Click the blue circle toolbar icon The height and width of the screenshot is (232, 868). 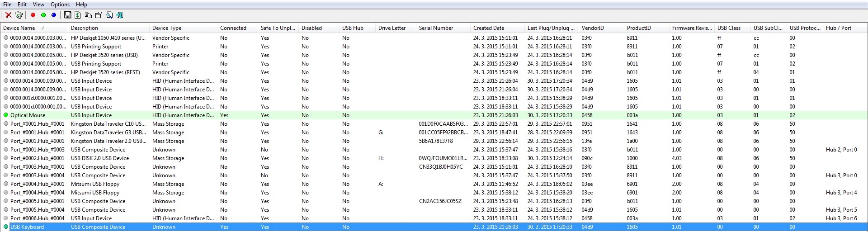coord(54,15)
